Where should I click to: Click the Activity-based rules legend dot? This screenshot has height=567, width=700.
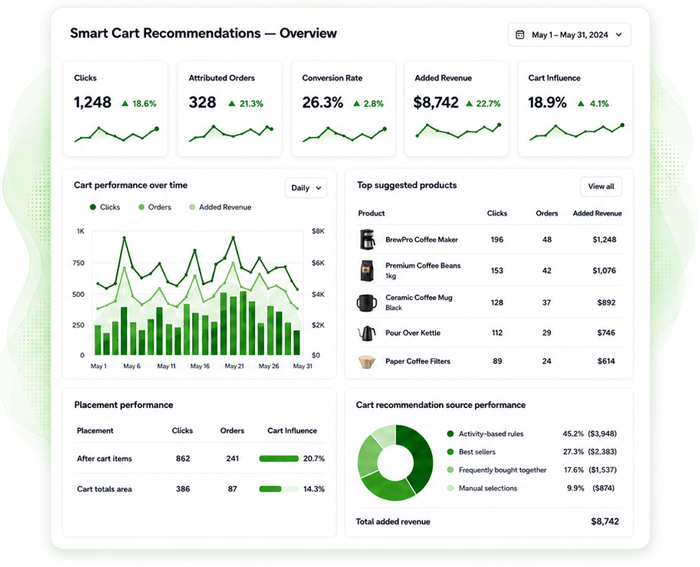pos(450,434)
